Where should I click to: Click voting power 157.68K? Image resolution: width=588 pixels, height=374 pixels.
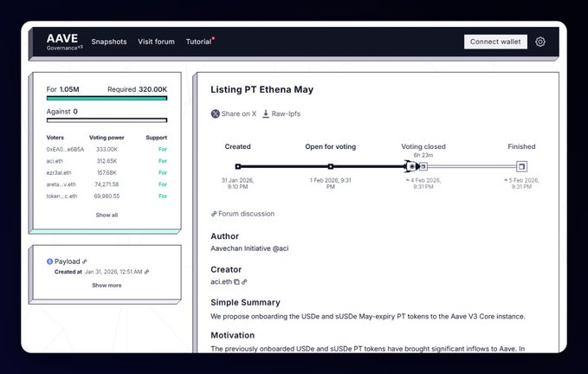(x=107, y=173)
